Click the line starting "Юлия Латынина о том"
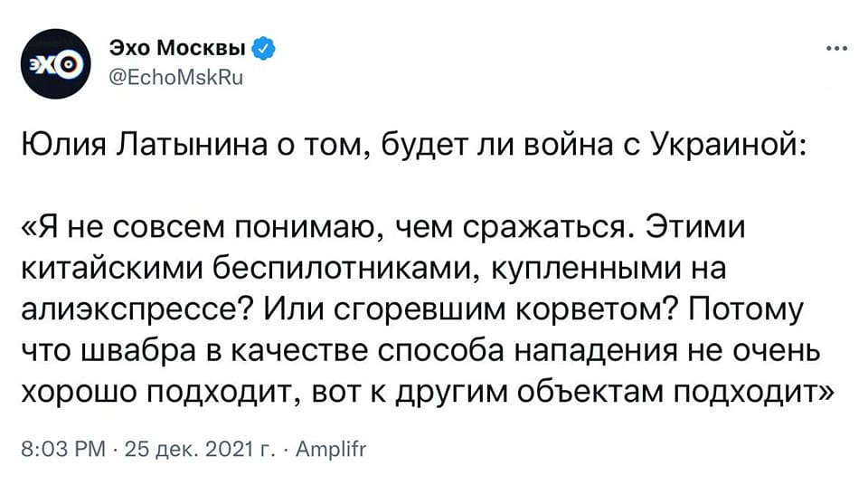Screen dimensions: 868x485 [413, 145]
